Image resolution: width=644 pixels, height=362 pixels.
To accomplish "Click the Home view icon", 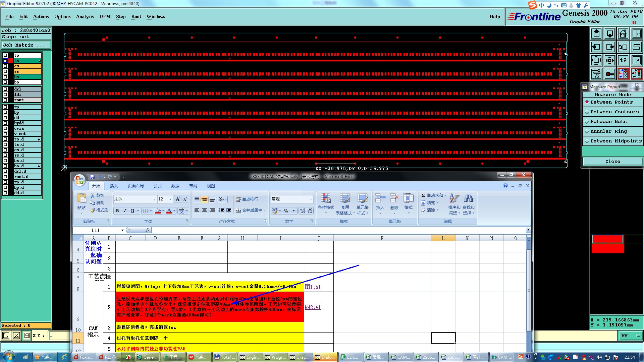I will (623, 34).
